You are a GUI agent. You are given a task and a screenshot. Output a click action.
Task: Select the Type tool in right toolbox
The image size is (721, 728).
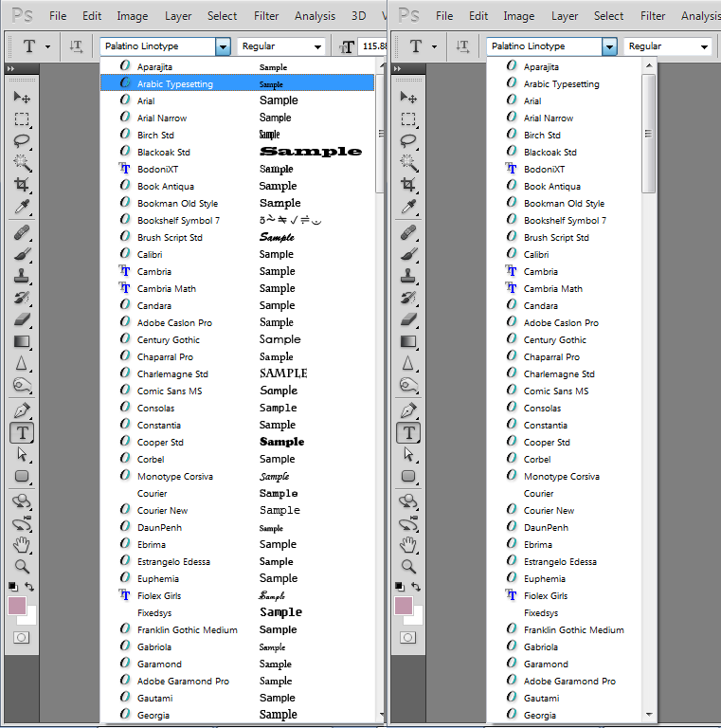[x=408, y=432]
